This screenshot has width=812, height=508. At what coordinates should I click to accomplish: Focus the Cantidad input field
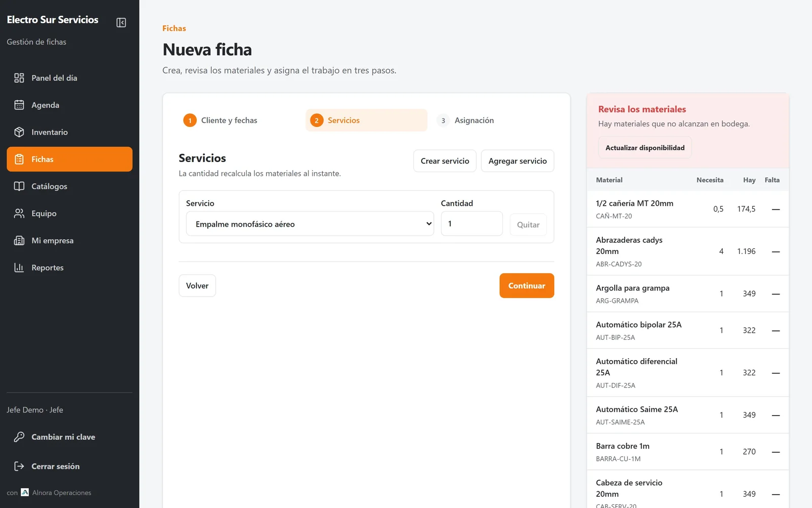[472, 224]
